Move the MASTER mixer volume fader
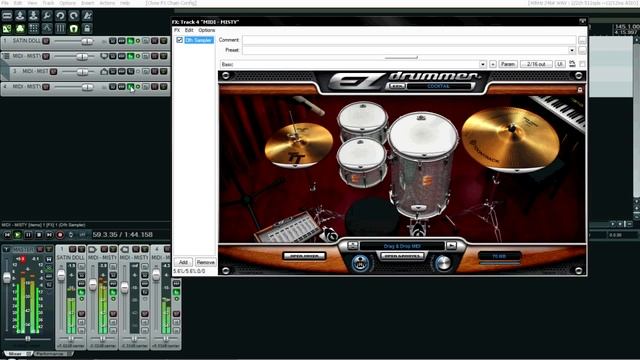 (x=7, y=278)
